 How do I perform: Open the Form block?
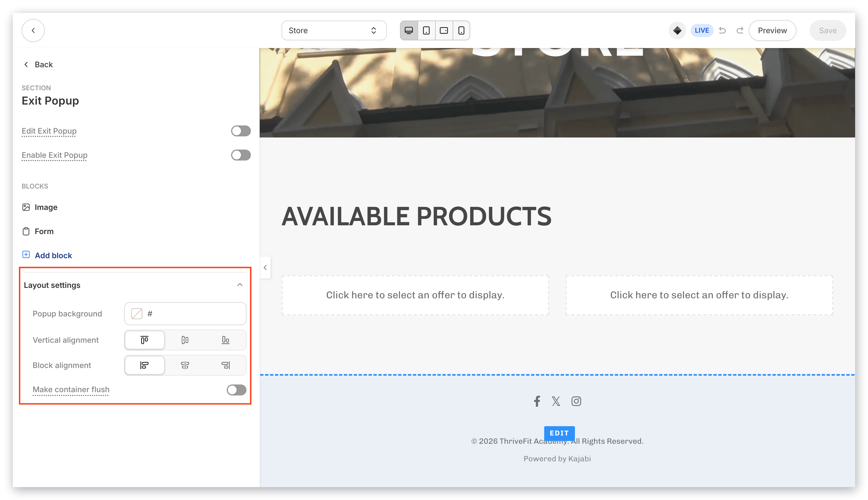44,231
